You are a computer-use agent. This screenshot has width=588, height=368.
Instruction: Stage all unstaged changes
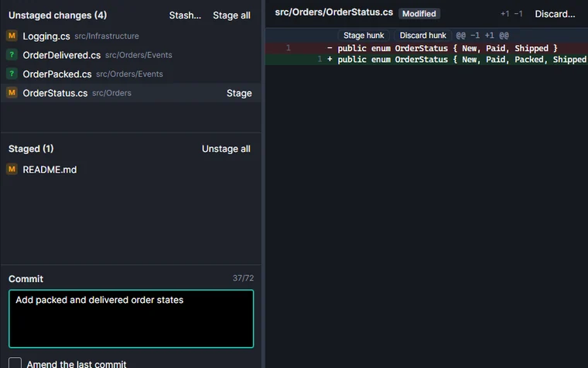click(231, 15)
